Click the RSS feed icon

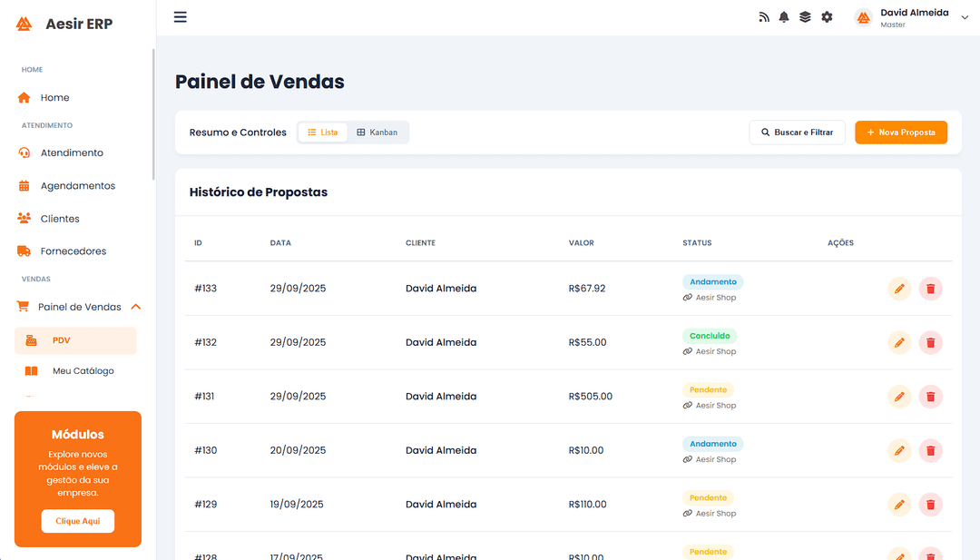tap(764, 17)
